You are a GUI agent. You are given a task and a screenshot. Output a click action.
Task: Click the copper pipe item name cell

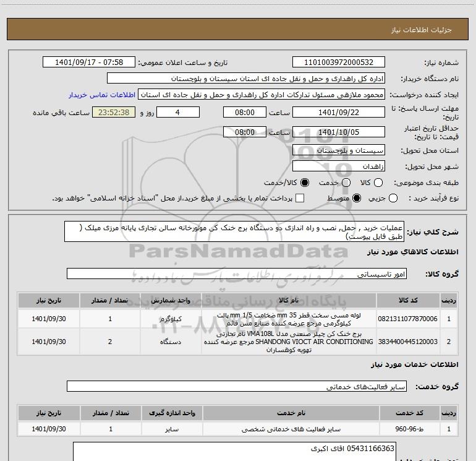289,319
